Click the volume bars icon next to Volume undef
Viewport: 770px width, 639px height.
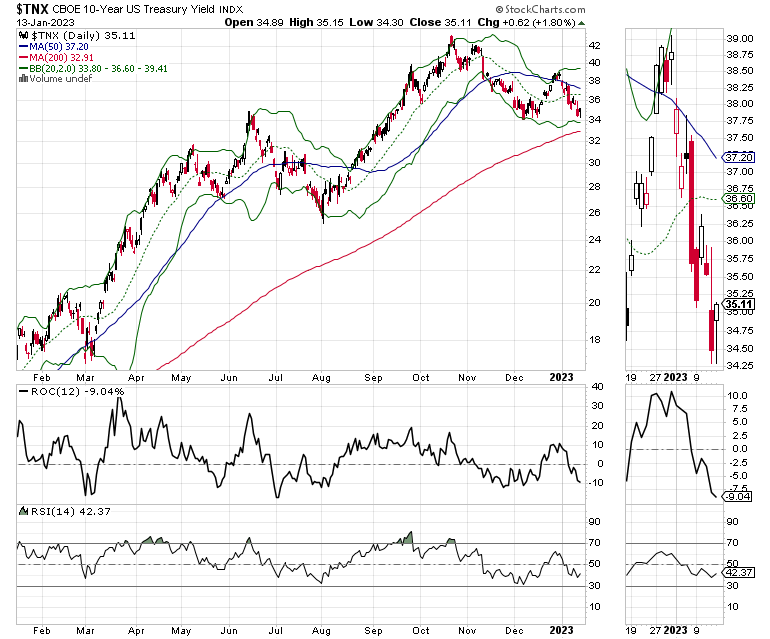click(x=23, y=79)
